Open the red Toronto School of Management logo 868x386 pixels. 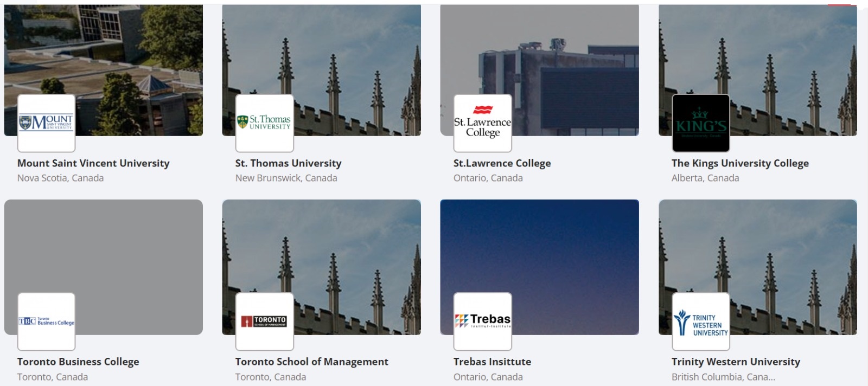point(265,321)
